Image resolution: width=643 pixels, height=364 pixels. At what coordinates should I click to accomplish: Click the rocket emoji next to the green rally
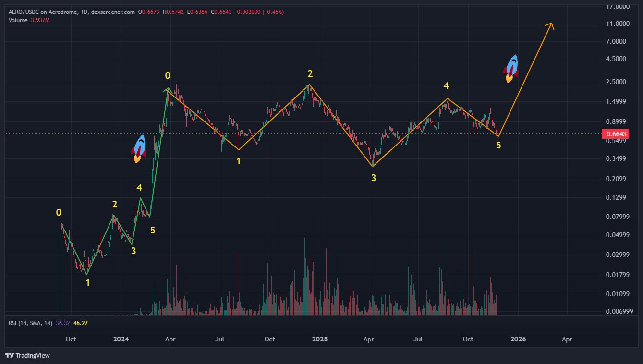139,148
